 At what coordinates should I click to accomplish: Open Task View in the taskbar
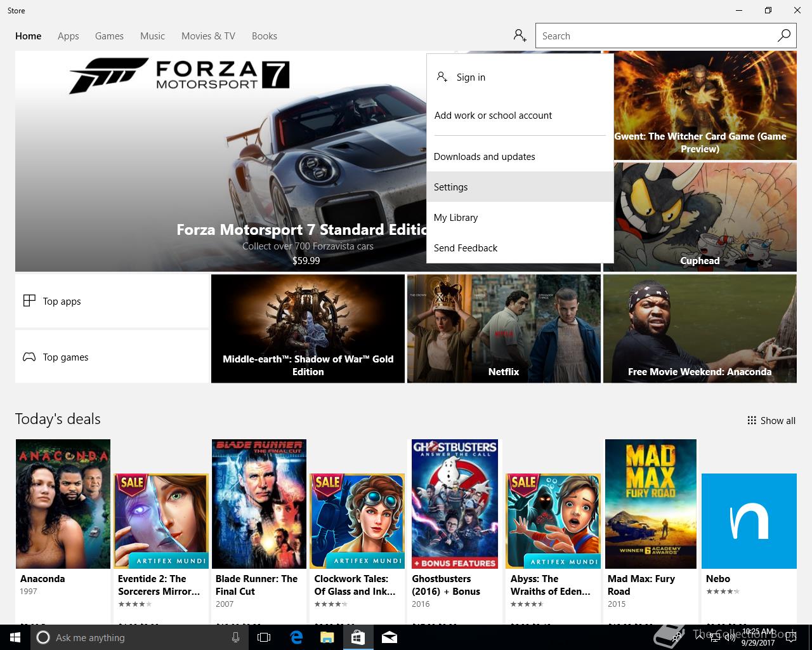264,637
